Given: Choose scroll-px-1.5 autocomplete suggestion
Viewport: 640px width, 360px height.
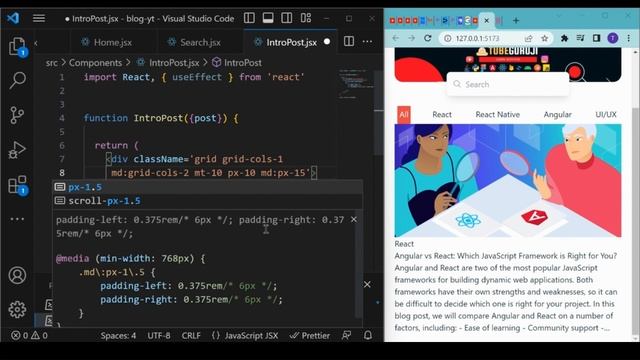Looking at the screenshot, I should (x=207, y=200).
